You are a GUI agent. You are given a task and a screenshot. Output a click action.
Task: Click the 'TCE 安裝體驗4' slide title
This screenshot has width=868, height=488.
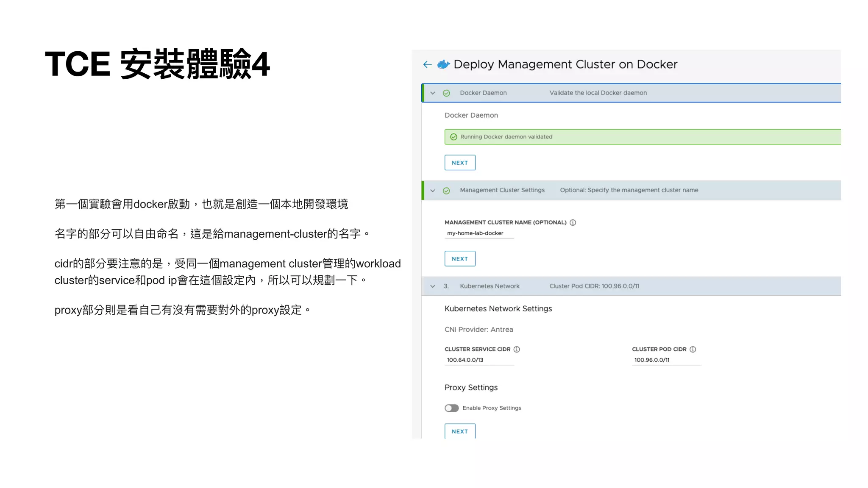[157, 64]
